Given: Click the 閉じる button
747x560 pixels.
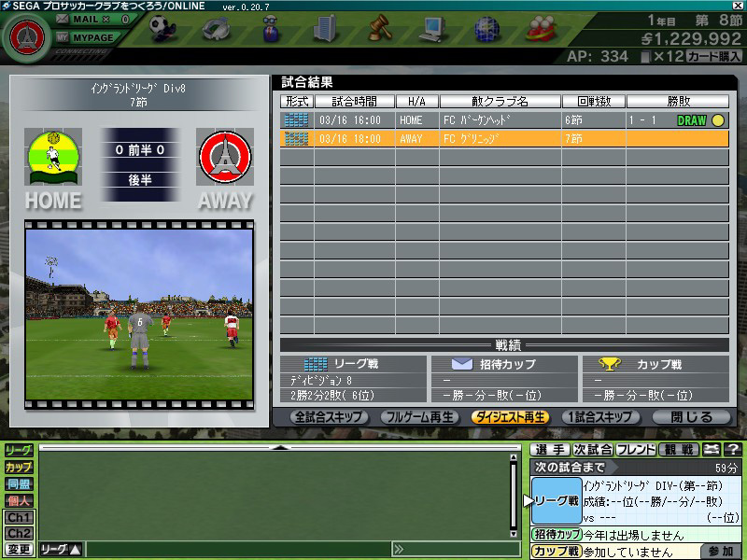Looking at the screenshot, I should pyautogui.click(x=692, y=417).
